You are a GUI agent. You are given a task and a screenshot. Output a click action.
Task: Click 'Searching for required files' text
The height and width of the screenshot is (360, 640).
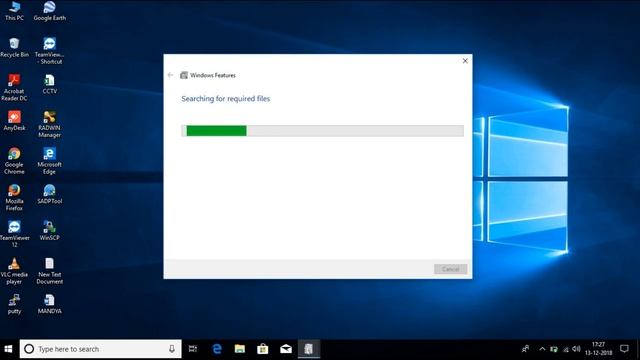pyautogui.click(x=226, y=99)
